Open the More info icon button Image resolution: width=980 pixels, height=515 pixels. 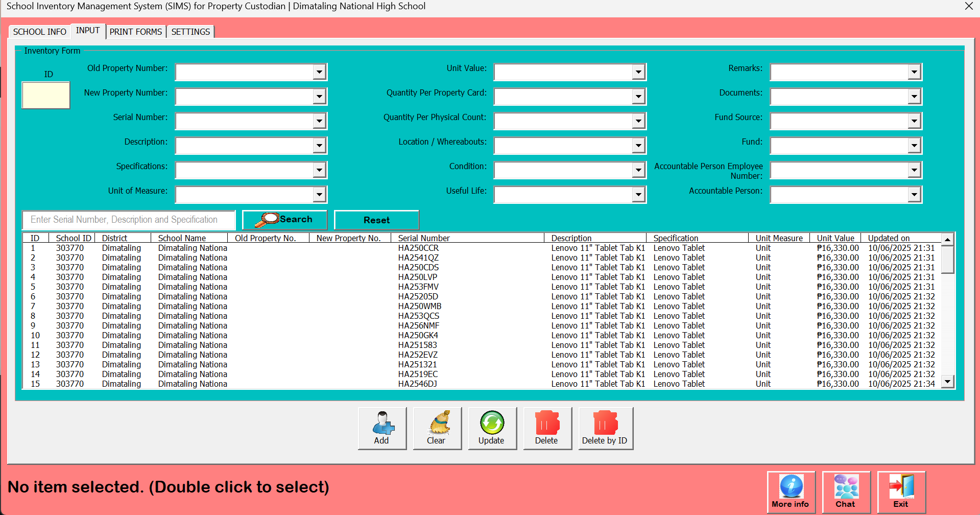coord(791,492)
